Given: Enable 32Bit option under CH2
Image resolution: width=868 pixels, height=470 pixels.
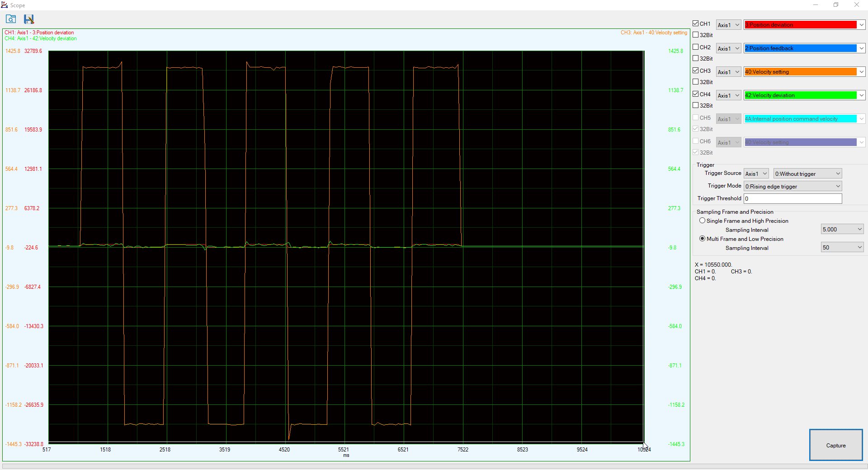Looking at the screenshot, I should 695,58.
